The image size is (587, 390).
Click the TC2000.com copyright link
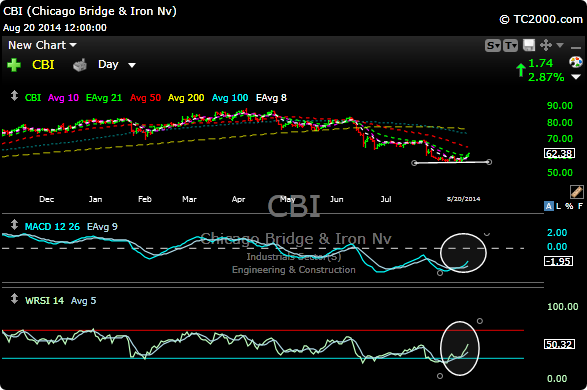(541, 19)
